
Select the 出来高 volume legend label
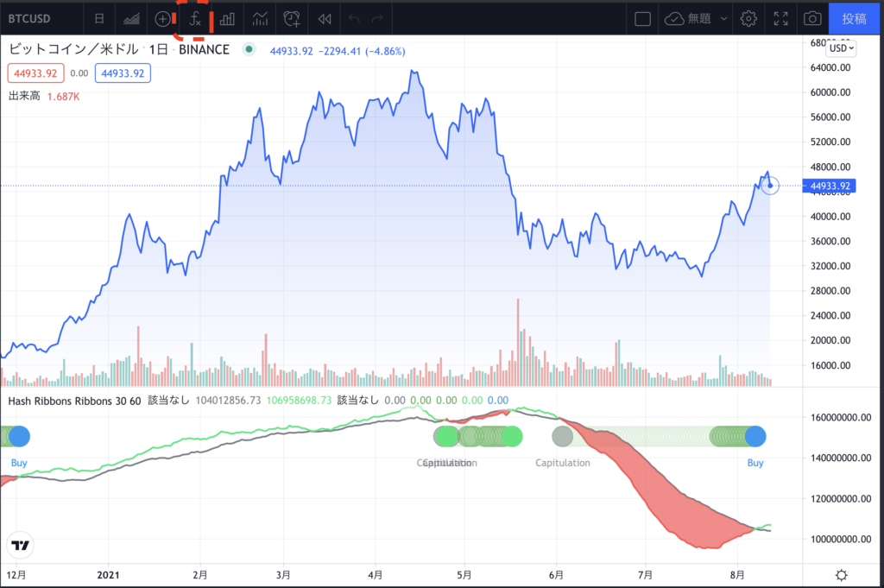[x=24, y=97]
